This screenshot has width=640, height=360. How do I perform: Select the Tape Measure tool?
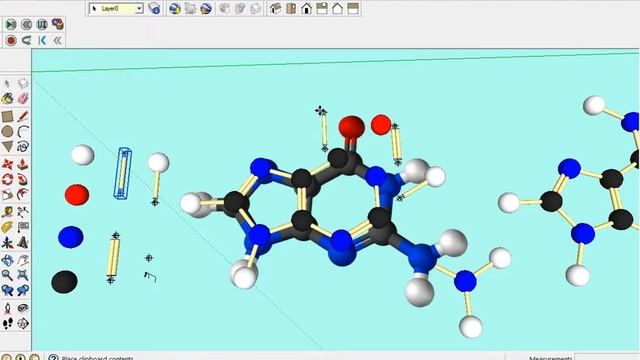[x=7, y=212]
